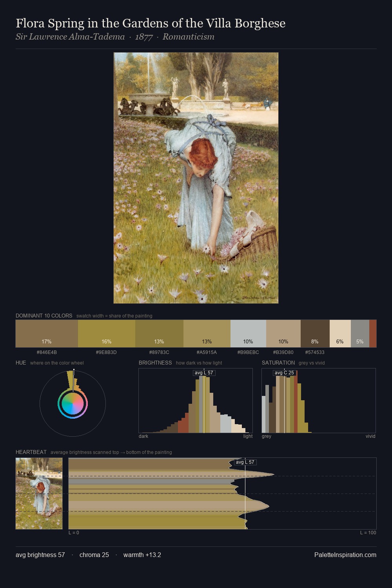Click 'avg brightness 57' in footer
This screenshot has height=588, width=392.
coord(40,555)
